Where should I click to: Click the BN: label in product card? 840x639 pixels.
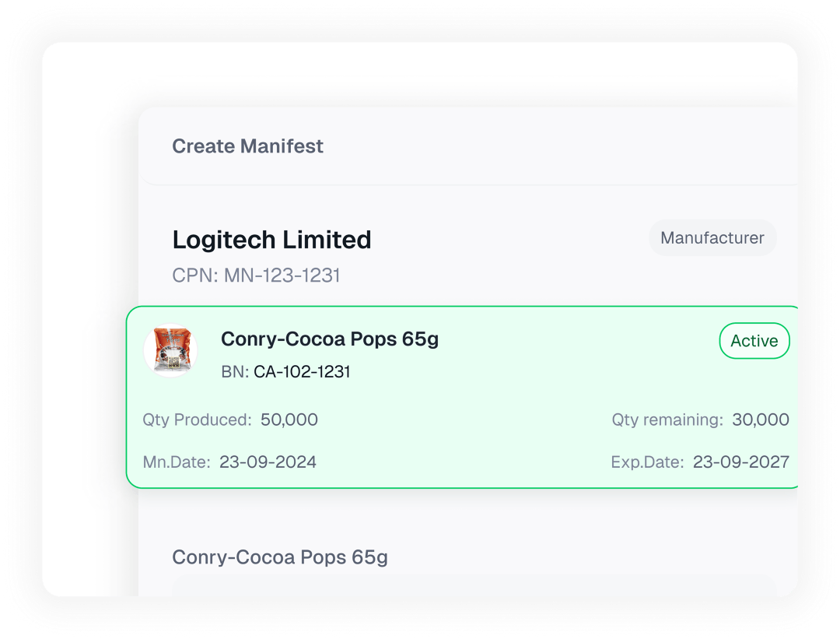coord(235,372)
